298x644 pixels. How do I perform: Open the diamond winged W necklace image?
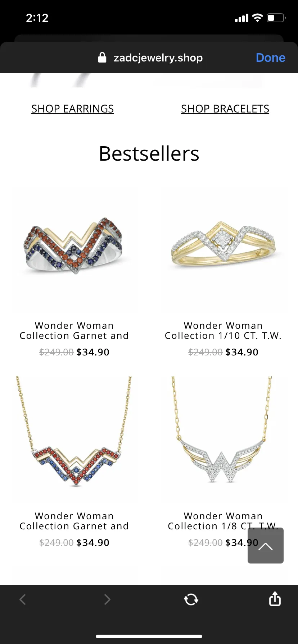click(223, 439)
